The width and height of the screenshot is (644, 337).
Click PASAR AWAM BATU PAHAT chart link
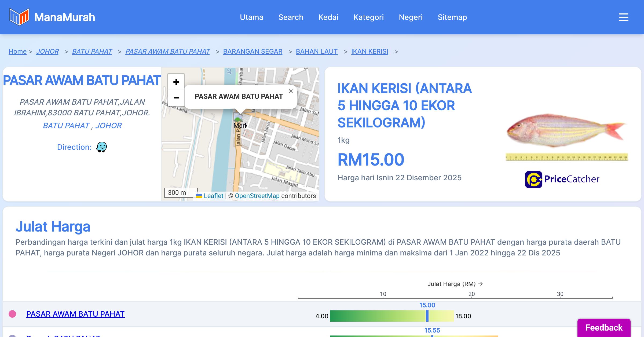pos(75,314)
